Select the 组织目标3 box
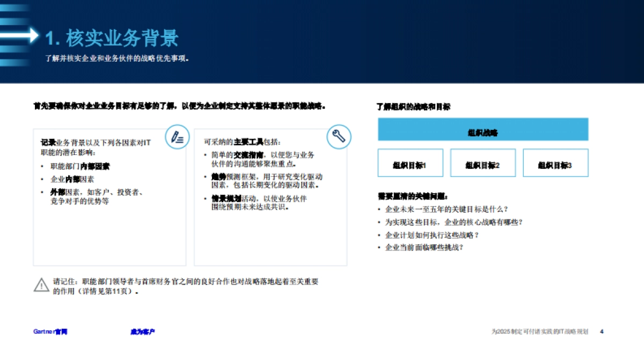Viewport: 644px width, 362px height. tap(555, 162)
